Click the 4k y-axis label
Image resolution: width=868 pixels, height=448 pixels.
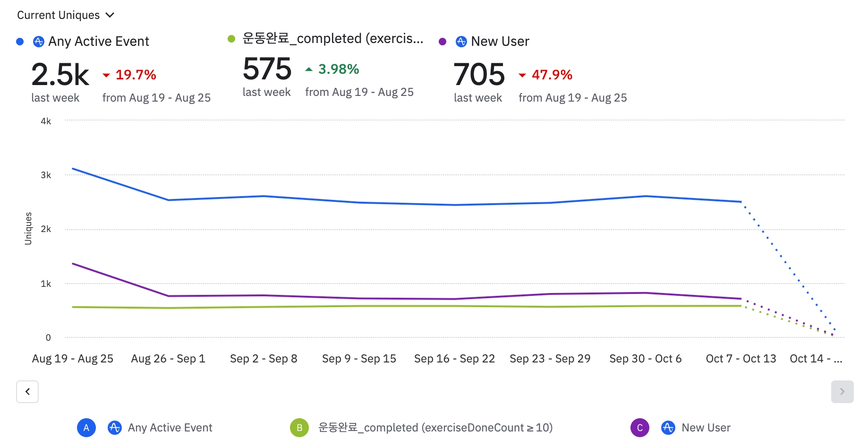[46, 121]
